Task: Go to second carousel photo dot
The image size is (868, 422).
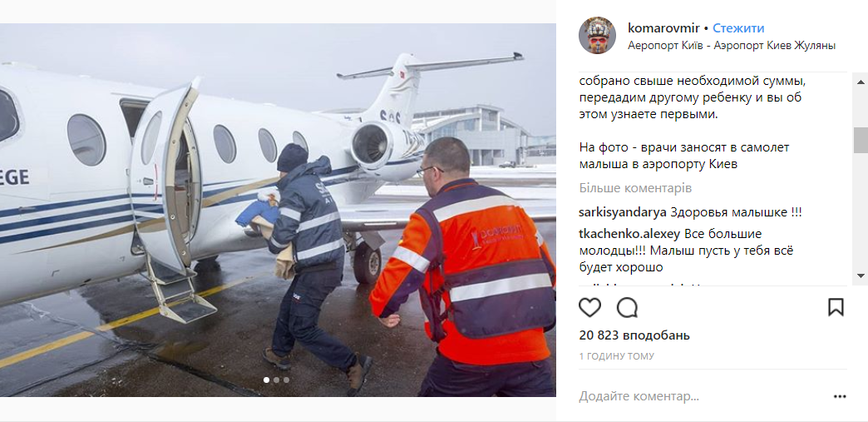Action: (x=276, y=380)
